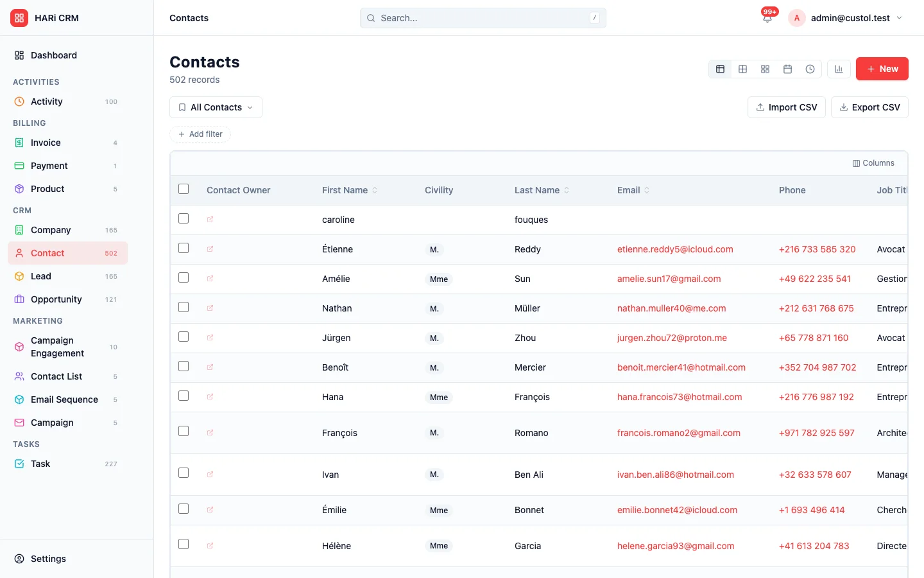Open the chart analytics view icon
This screenshot has width=924, height=578.
(x=839, y=69)
